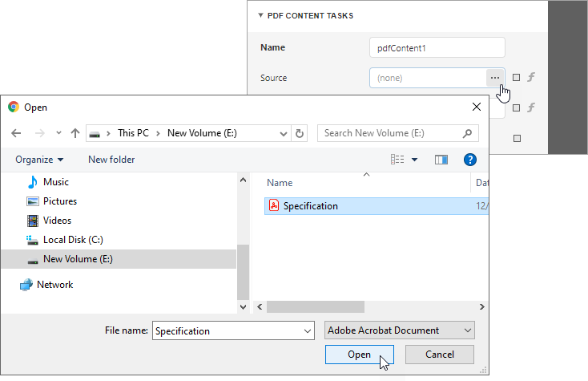588x381 pixels.
Task: Select the Specification PDF file
Action: (310, 206)
